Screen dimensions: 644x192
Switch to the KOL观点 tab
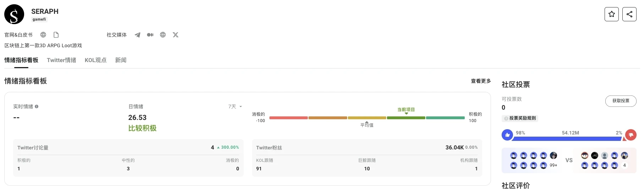point(95,60)
